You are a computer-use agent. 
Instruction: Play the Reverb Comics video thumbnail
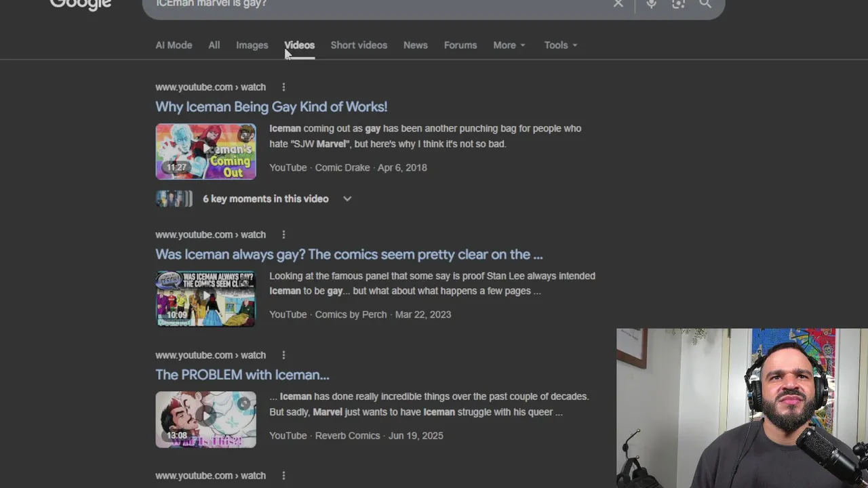click(205, 420)
